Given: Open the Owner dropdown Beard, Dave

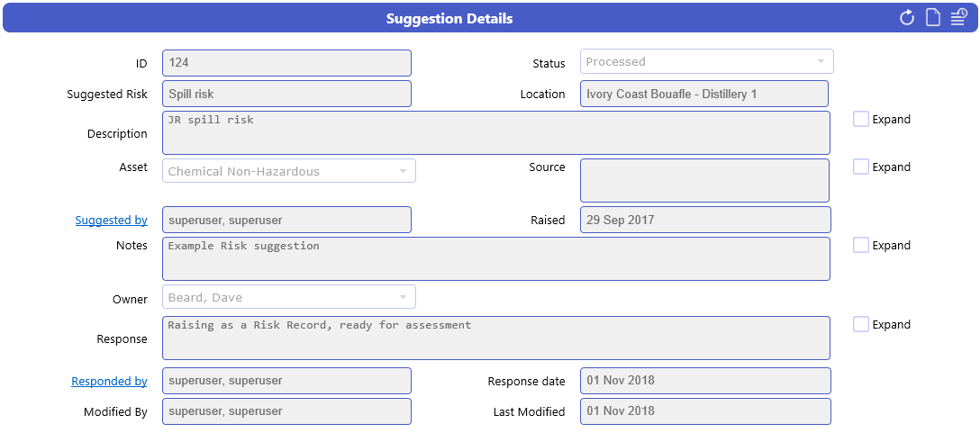Looking at the screenshot, I should point(289,297).
